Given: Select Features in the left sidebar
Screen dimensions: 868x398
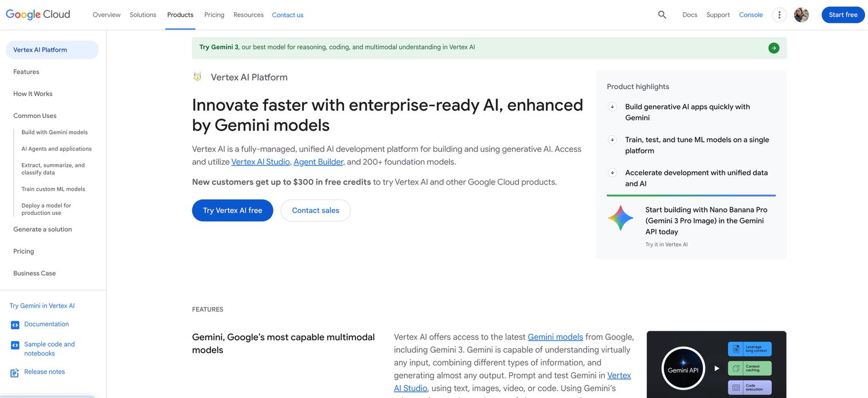Looking at the screenshot, I should click(x=26, y=72).
